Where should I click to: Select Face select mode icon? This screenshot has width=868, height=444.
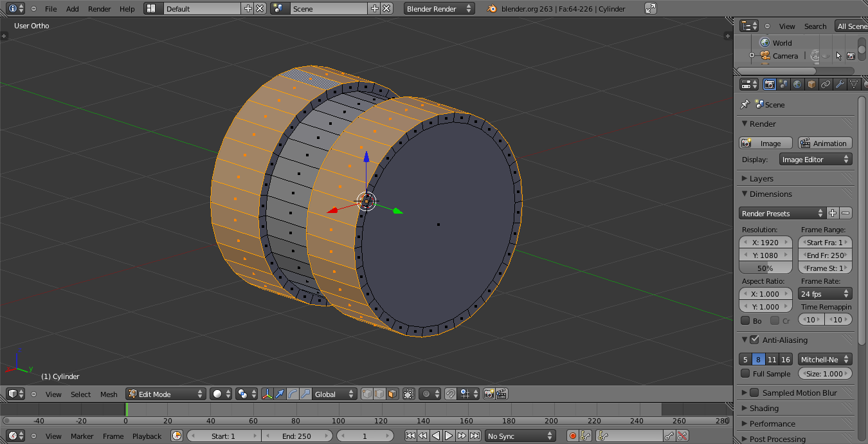pos(392,394)
